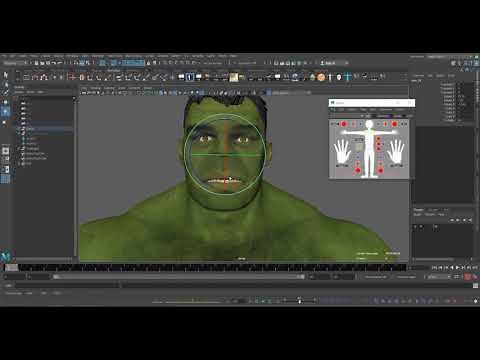Click the house-shaped icon on shelf
This screenshot has height=360, width=480.
(44, 77)
